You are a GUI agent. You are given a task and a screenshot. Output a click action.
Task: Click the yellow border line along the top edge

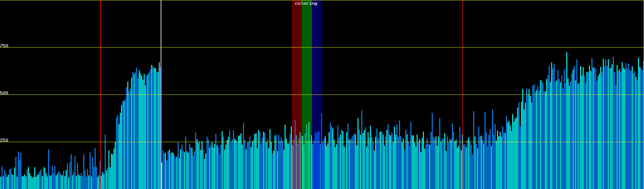[377, 0]
